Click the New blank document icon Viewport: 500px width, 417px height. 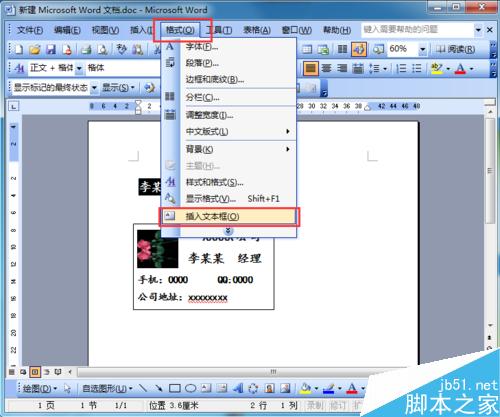19,49
